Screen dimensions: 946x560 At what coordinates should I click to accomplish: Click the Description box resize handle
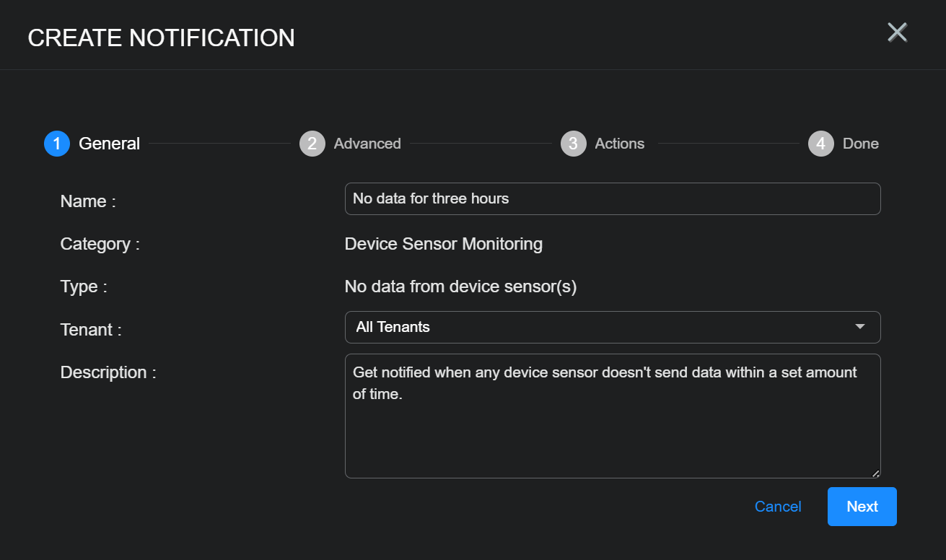[x=875, y=473]
